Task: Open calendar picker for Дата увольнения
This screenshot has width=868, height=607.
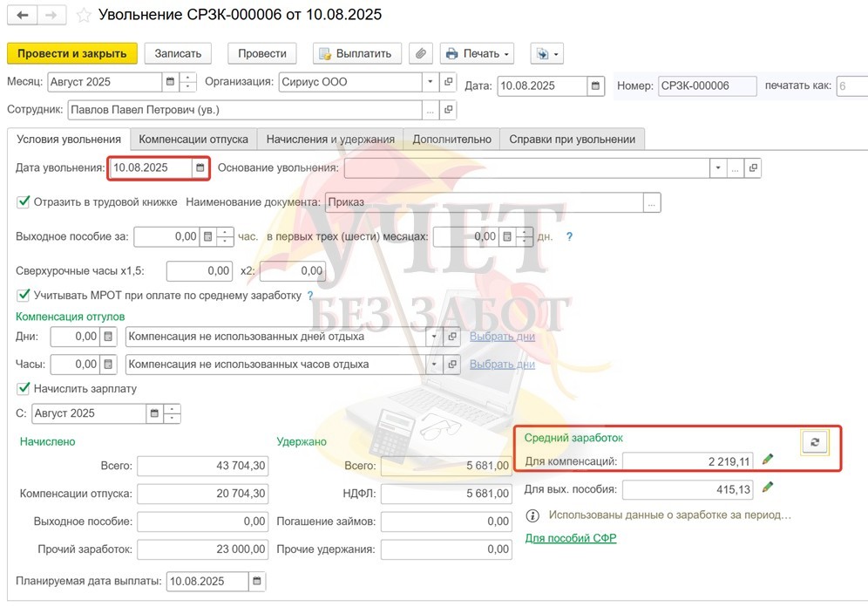Action: tap(200, 167)
